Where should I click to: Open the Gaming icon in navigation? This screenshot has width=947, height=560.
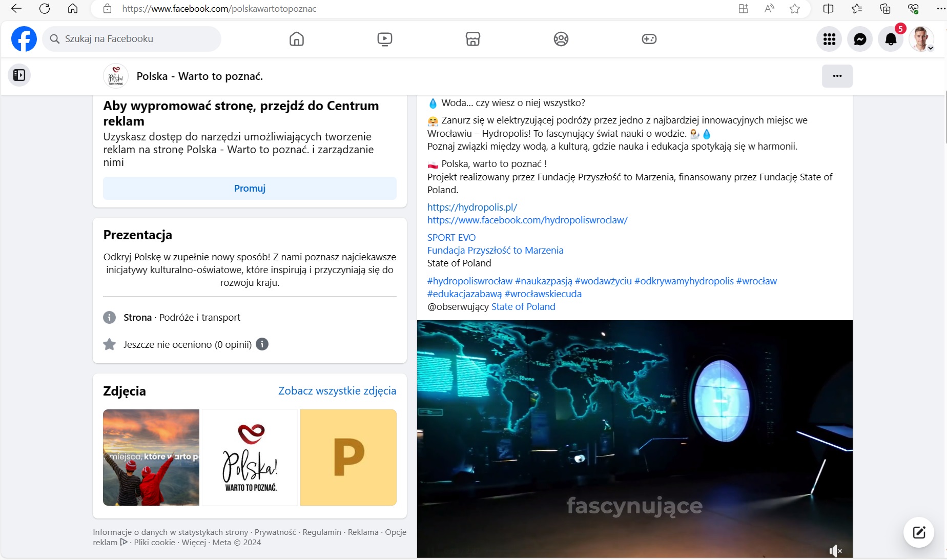(x=649, y=39)
